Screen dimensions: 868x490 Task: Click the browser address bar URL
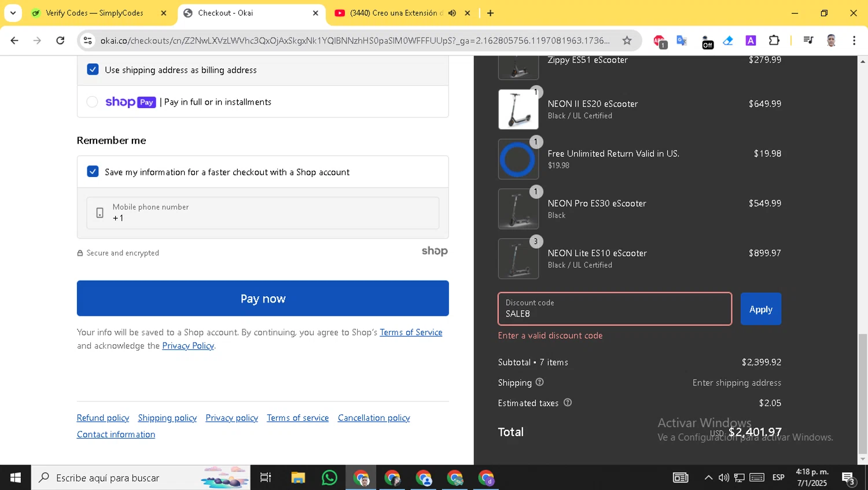(x=355, y=40)
